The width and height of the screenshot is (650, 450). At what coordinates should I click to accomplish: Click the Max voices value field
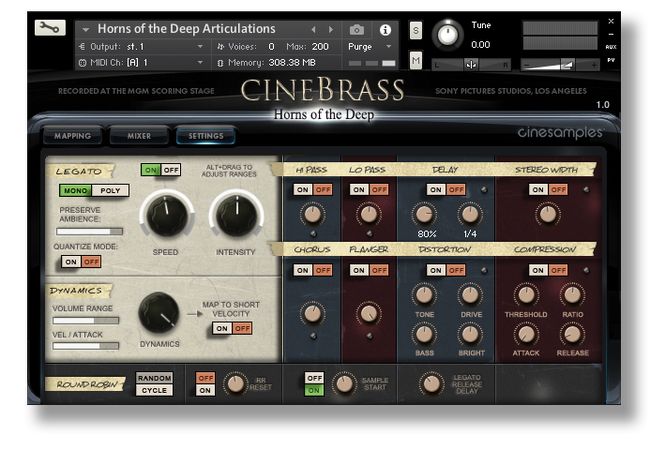(319, 46)
